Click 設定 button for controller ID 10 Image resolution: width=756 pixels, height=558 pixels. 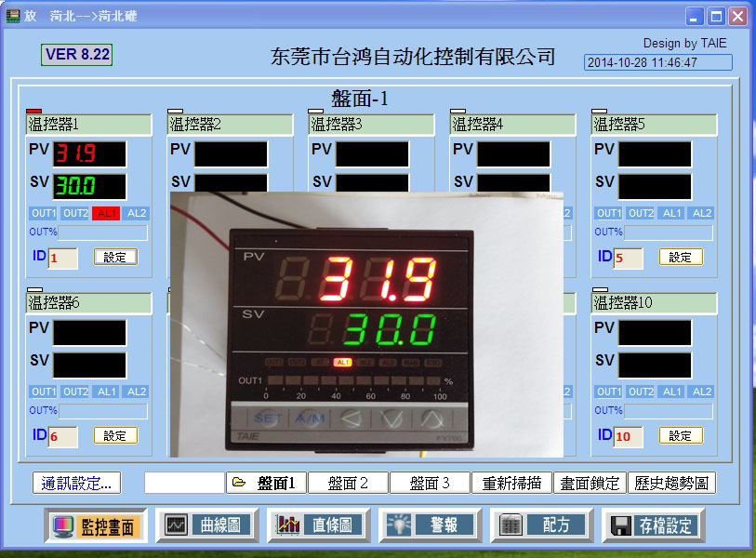tap(681, 435)
